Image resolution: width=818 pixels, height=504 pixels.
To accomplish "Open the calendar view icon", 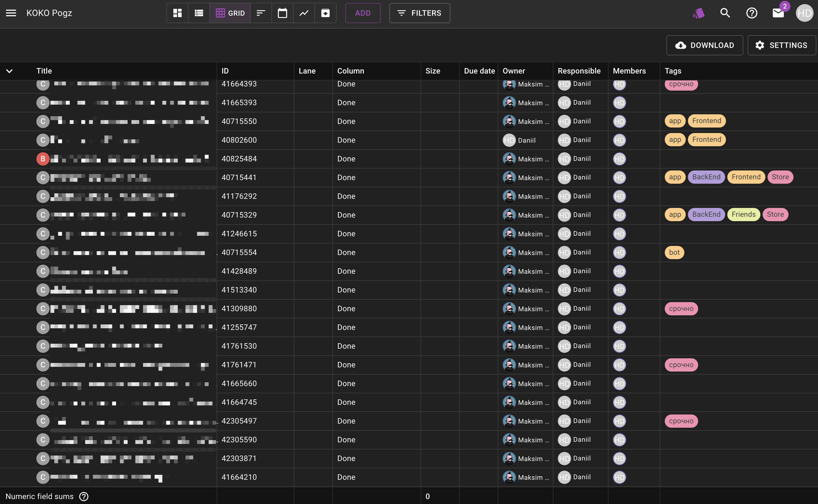I will 282,13.
